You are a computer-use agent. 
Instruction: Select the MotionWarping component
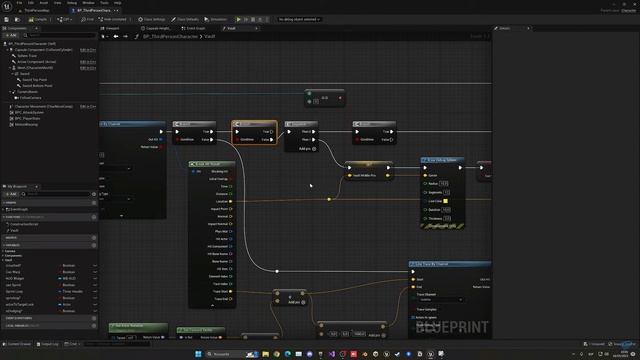(26, 124)
